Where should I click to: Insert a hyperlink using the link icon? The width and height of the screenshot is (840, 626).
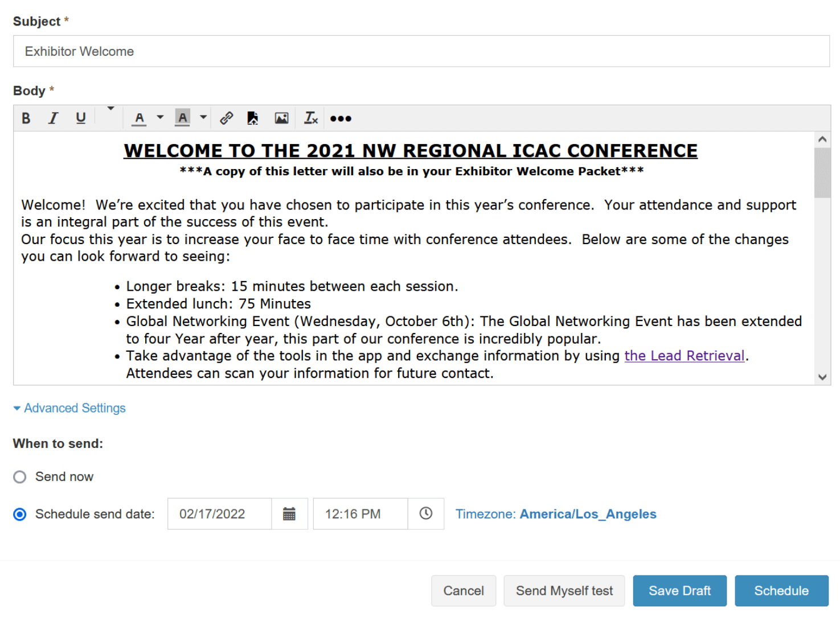226,118
